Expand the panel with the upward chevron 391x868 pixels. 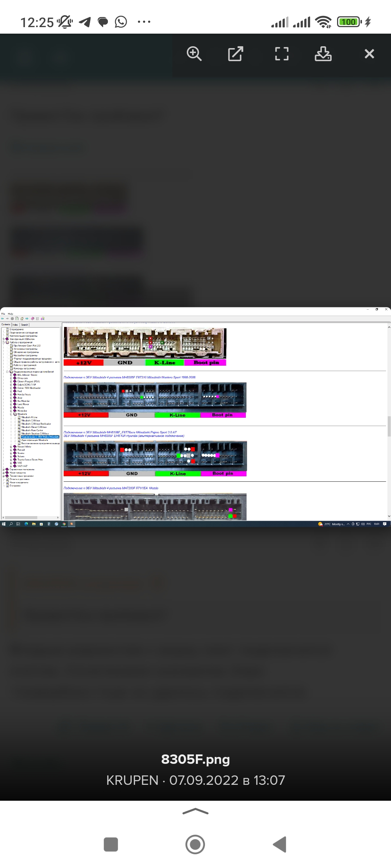click(x=195, y=812)
